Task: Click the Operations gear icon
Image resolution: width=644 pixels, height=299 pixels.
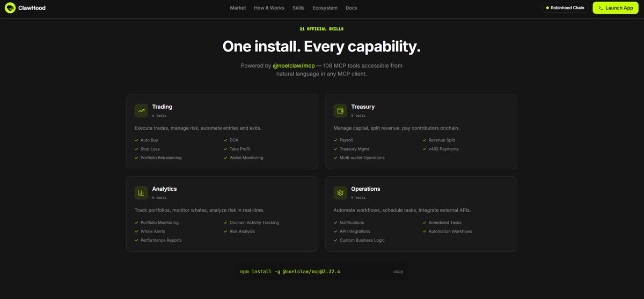Action: pyautogui.click(x=340, y=192)
